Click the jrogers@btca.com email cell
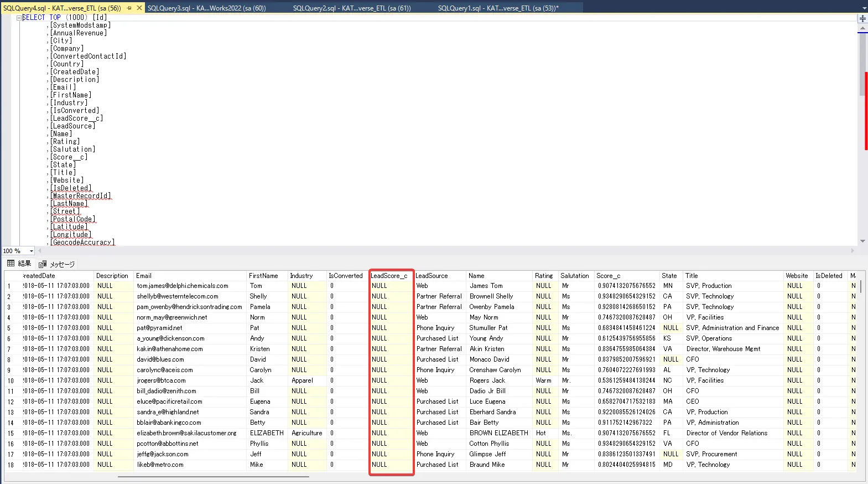The height and width of the screenshot is (484, 868). pos(190,381)
